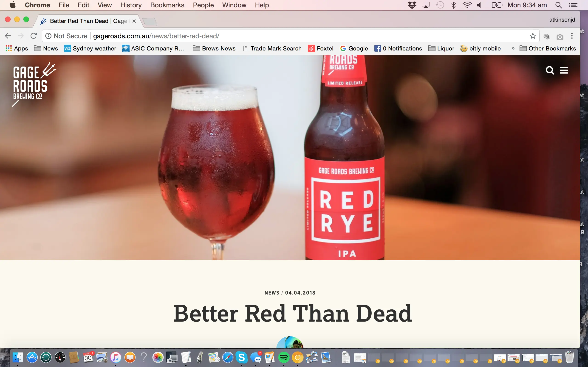Open the History menu
The height and width of the screenshot is (367, 588).
(131, 5)
